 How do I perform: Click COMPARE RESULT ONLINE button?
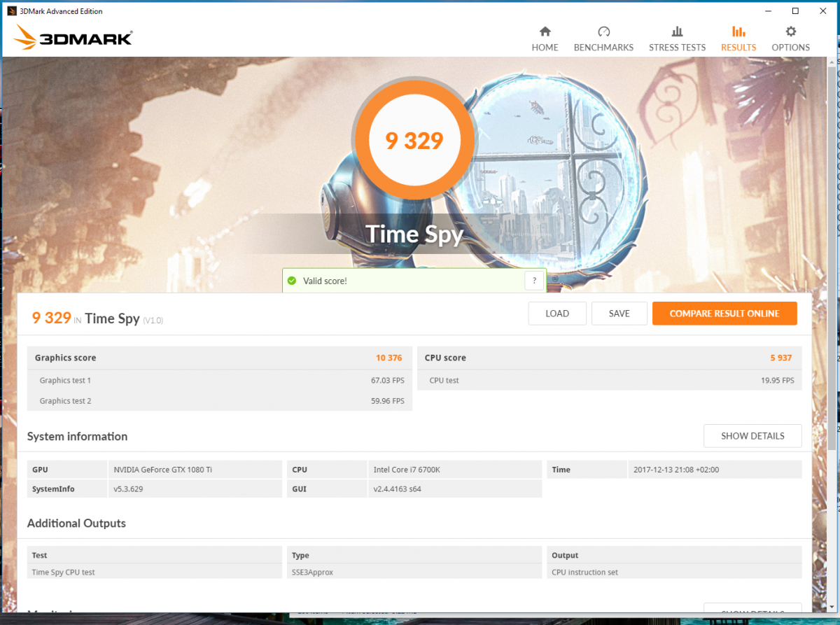(724, 314)
